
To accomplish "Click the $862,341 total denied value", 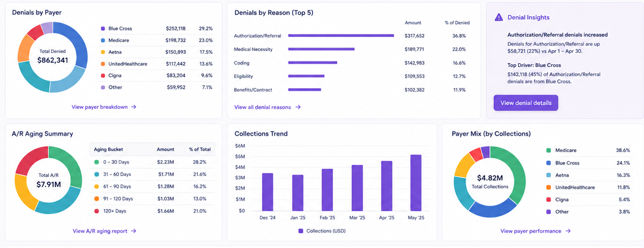I will pyautogui.click(x=53, y=60).
